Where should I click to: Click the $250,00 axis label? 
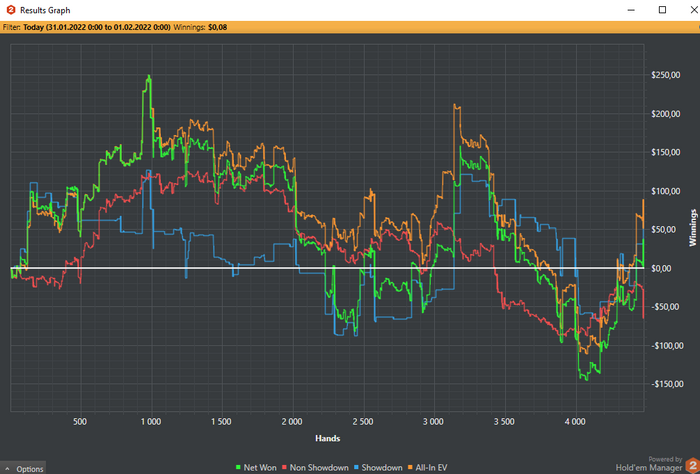tap(665, 75)
